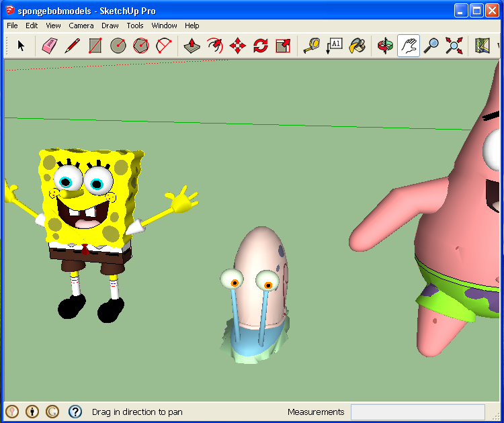Click the geo-location status bar icon

[12, 412]
